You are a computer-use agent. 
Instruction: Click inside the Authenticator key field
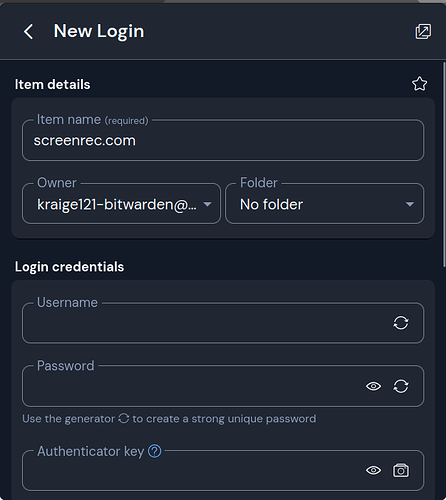193,470
